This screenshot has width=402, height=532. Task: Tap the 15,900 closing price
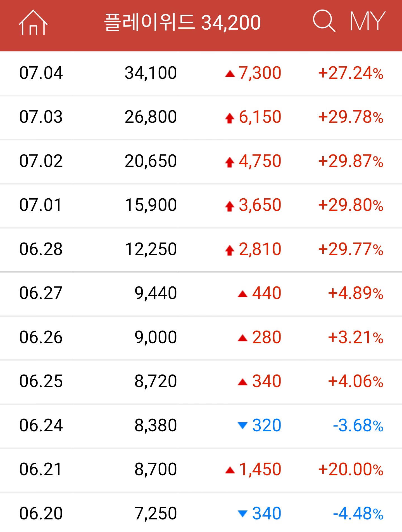151,205
